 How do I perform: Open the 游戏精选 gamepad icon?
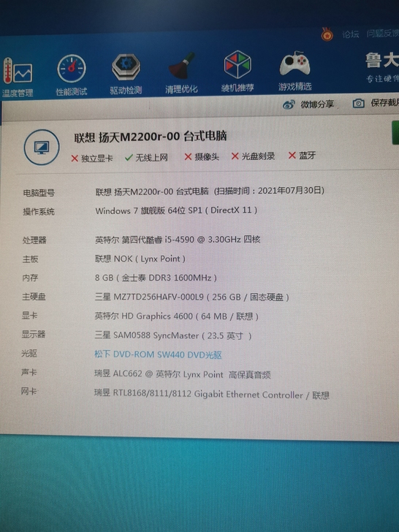(294, 64)
